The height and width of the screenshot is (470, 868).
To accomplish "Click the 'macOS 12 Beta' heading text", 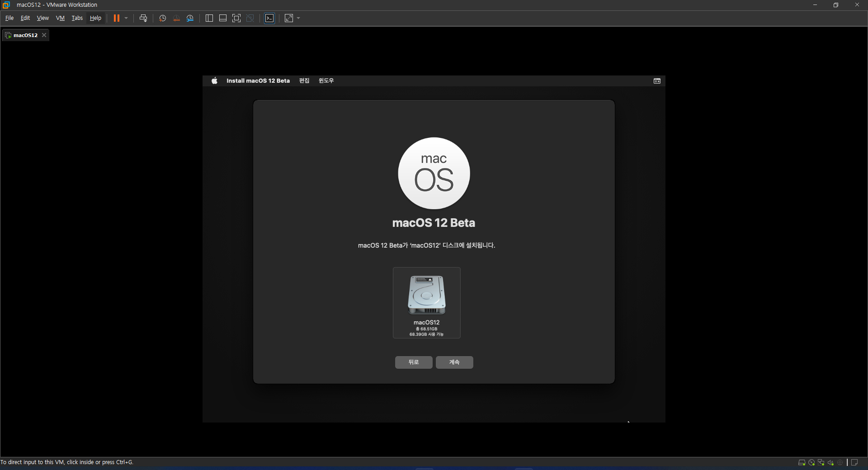I will tap(434, 223).
